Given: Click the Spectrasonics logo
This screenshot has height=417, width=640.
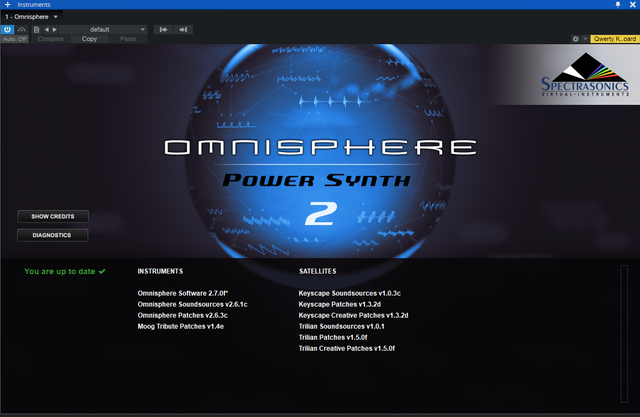Looking at the screenshot, I should (584, 75).
